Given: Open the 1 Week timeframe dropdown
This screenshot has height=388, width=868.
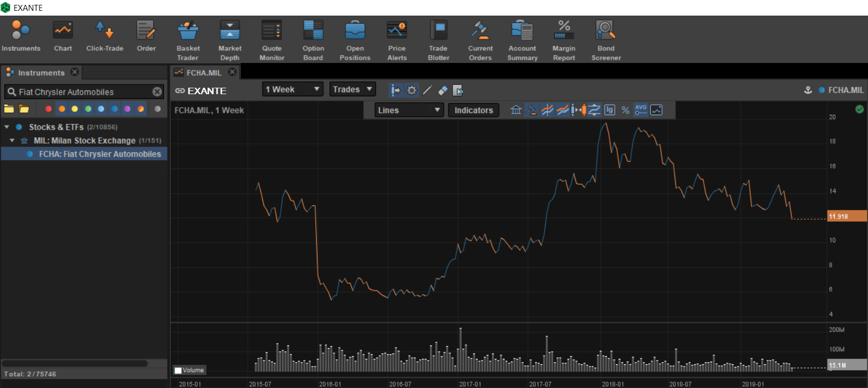Looking at the screenshot, I should [x=293, y=89].
